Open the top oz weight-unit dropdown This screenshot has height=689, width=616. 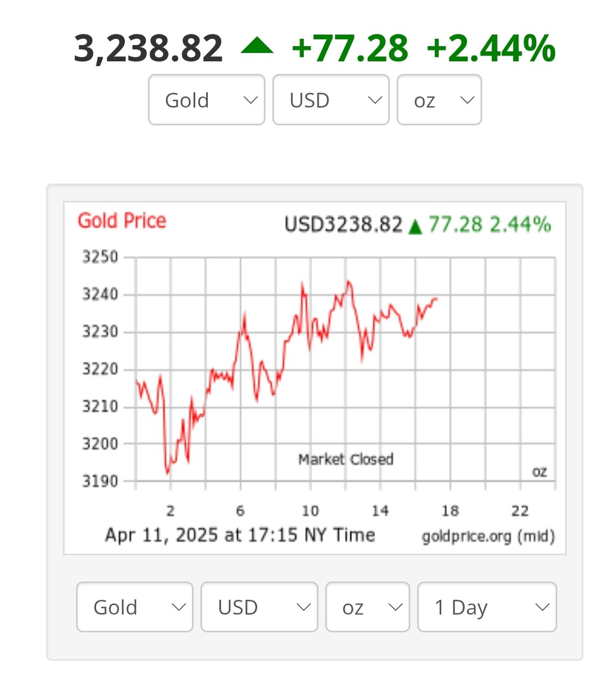coord(439,100)
